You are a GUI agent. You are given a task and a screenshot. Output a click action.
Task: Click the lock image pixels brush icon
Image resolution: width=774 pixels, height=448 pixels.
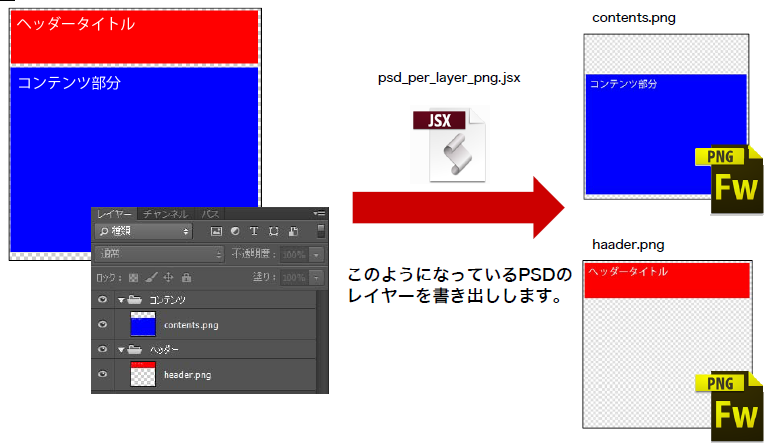tap(152, 278)
